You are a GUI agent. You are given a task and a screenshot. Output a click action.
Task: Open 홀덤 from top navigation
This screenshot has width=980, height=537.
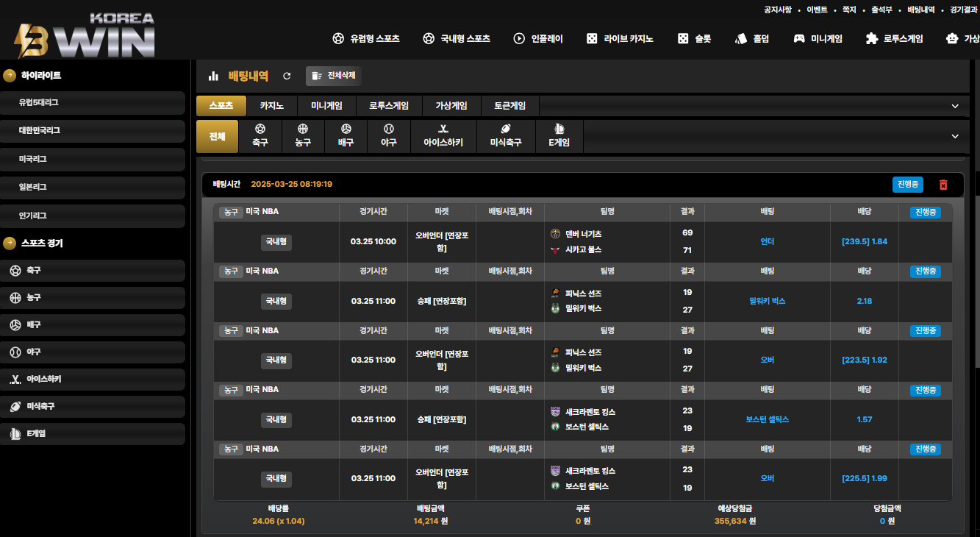752,39
